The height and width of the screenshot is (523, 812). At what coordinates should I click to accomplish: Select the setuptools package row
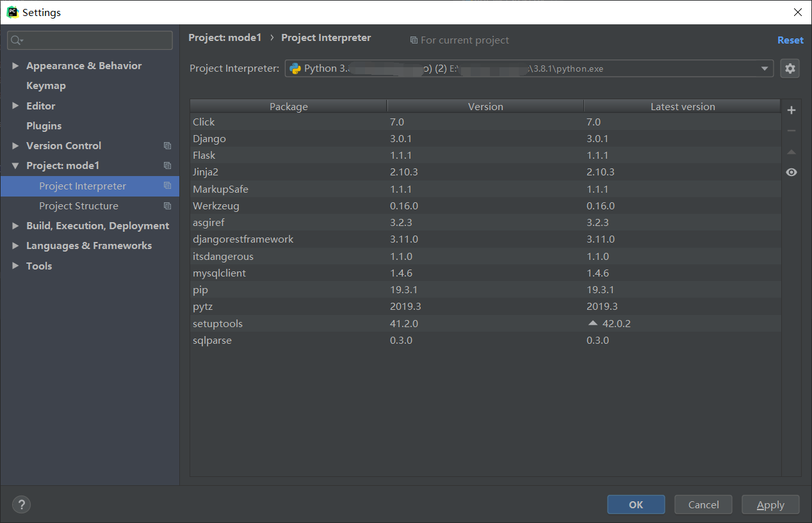(485, 324)
